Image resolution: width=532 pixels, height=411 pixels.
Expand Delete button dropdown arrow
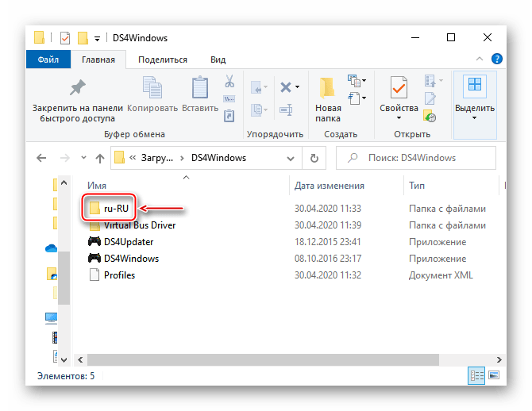(298, 87)
